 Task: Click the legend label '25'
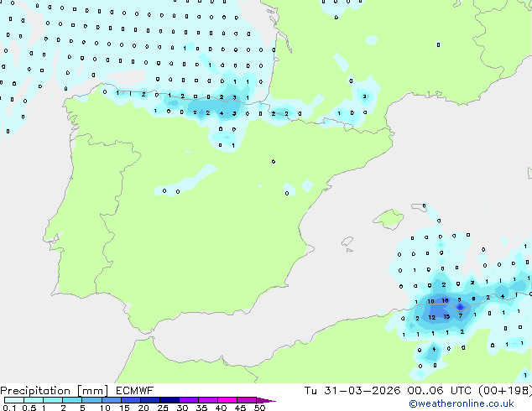coord(163,408)
